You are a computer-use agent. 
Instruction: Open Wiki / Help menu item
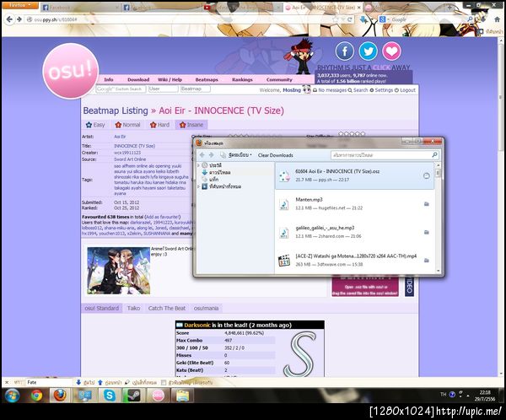[x=170, y=79]
